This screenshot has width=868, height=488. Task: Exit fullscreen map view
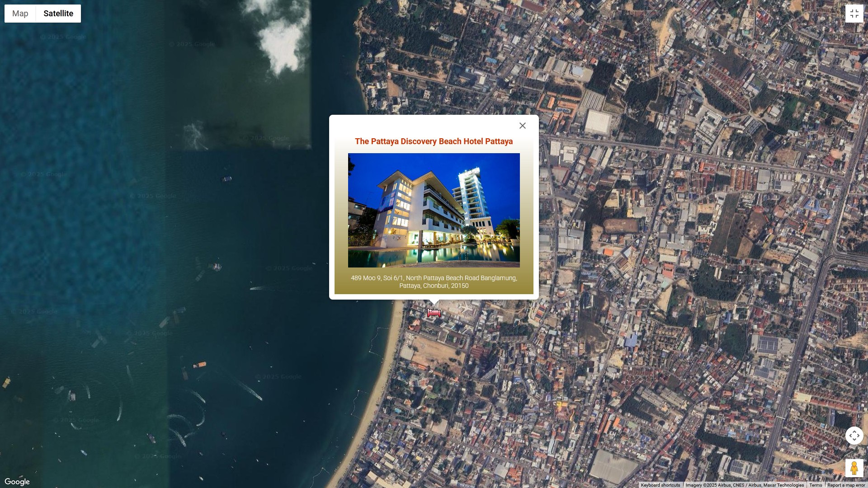tap(854, 14)
